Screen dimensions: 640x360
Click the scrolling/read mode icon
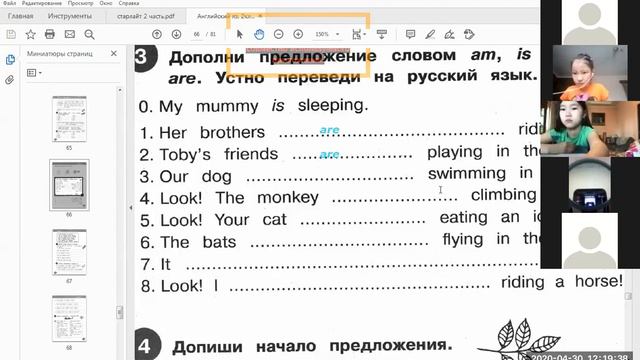(x=382, y=34)
